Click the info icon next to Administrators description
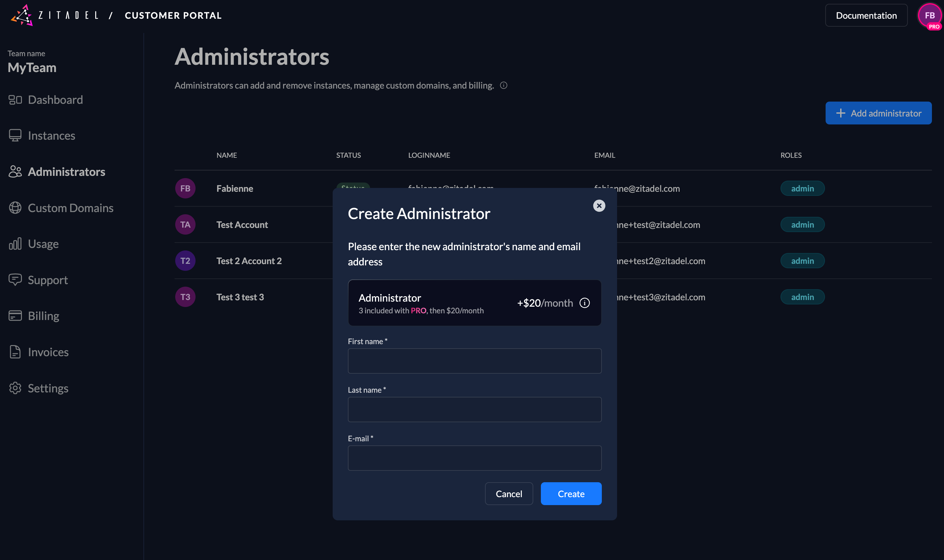The width and height of the screenshot is (944, 560). tap(504, 85)
